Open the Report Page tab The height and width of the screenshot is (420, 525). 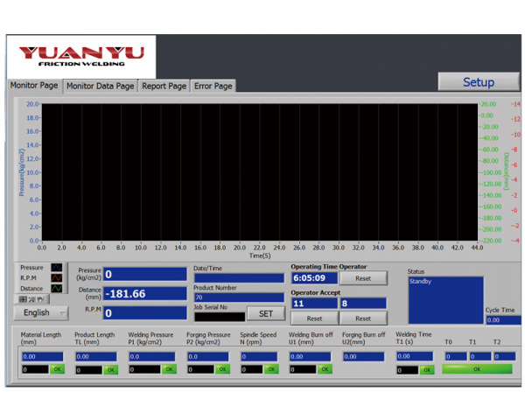[164, 86]
